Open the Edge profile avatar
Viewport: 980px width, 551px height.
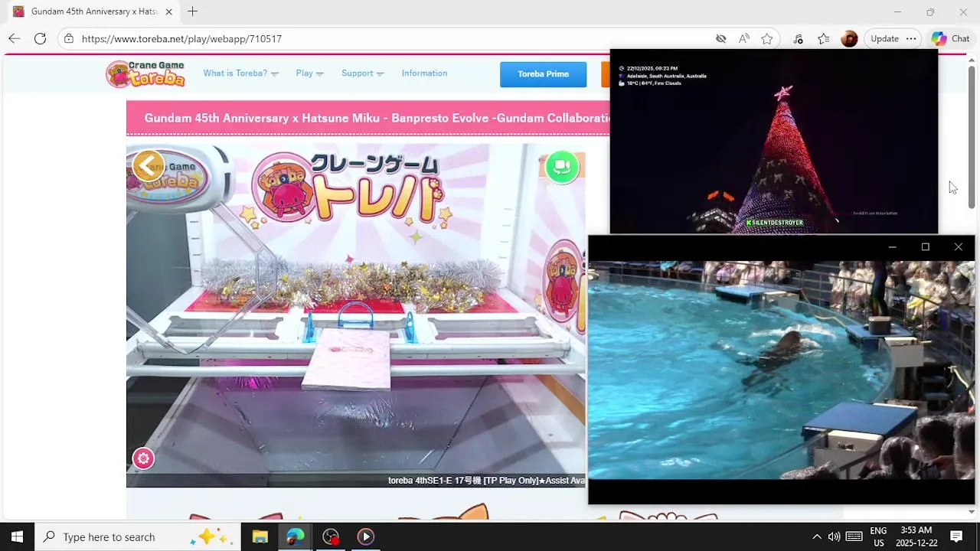click(849, 38)
